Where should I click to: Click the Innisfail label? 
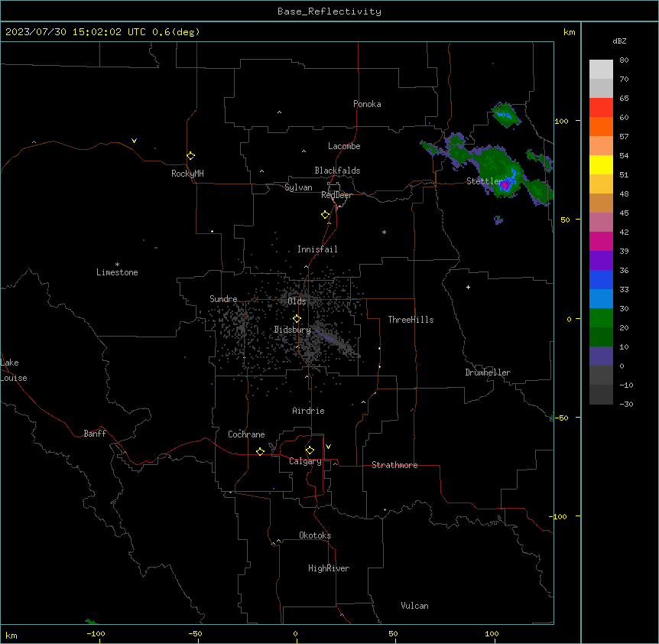click(x=317, y=249)
